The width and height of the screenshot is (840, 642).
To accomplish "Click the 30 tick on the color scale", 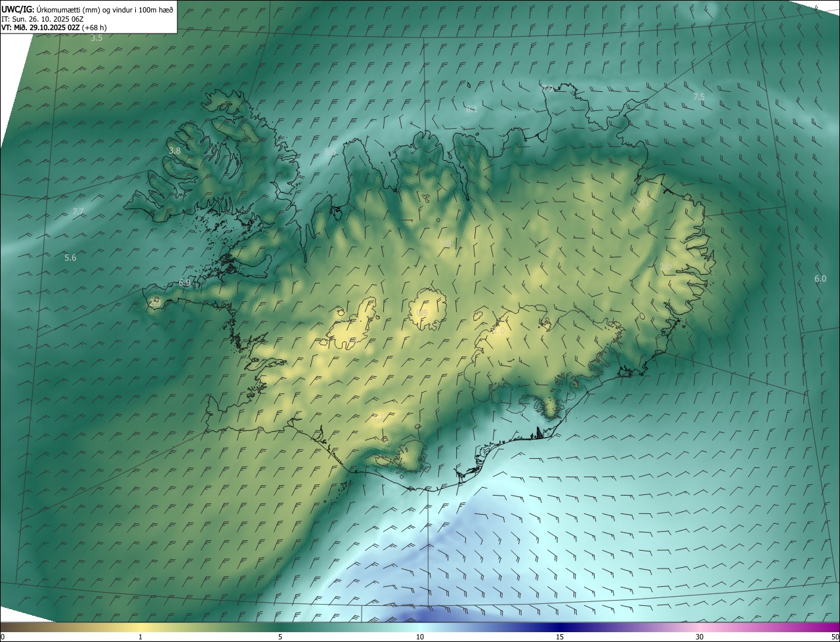I will [x=700, y=637].
